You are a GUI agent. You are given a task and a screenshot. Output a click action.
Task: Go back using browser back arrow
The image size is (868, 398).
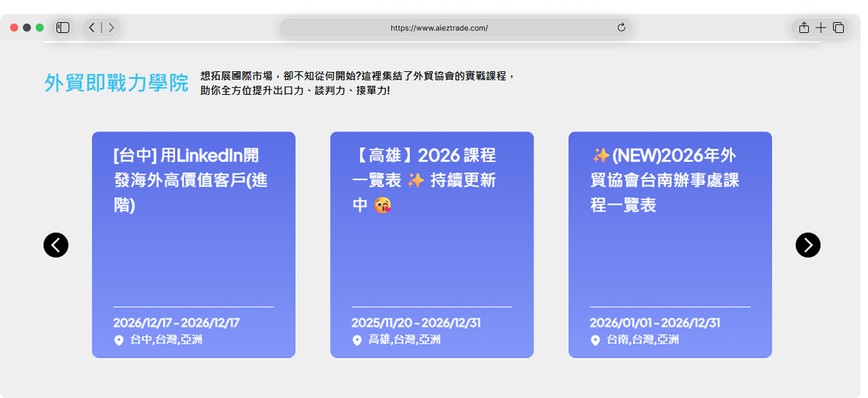(92, 28)
